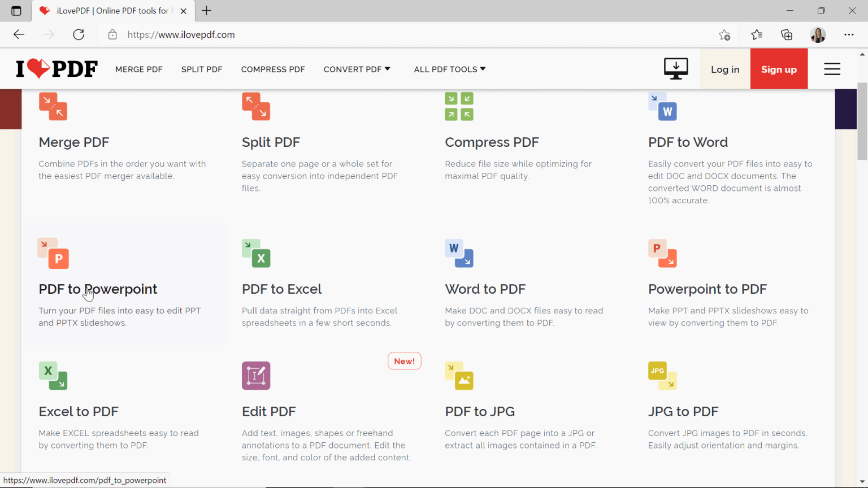The height and width of the screenshot is (488, 868).
Task: Select MERGE PDF in the navigation bar
Action: tap(138, 69)
